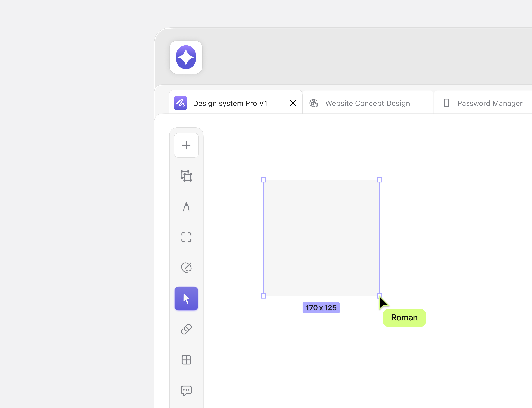532x408 pixels.
Task: Switch to Website Concept Design tab
Action: click(367, 103)
